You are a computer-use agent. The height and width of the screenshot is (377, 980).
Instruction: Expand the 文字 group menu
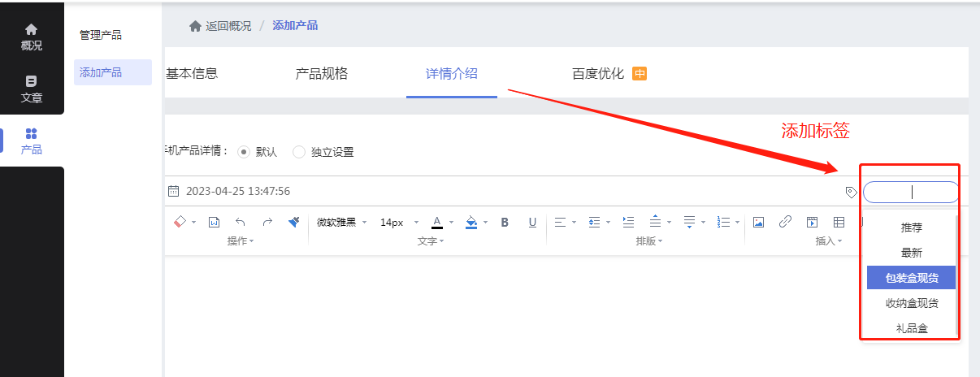click(431, 241)
